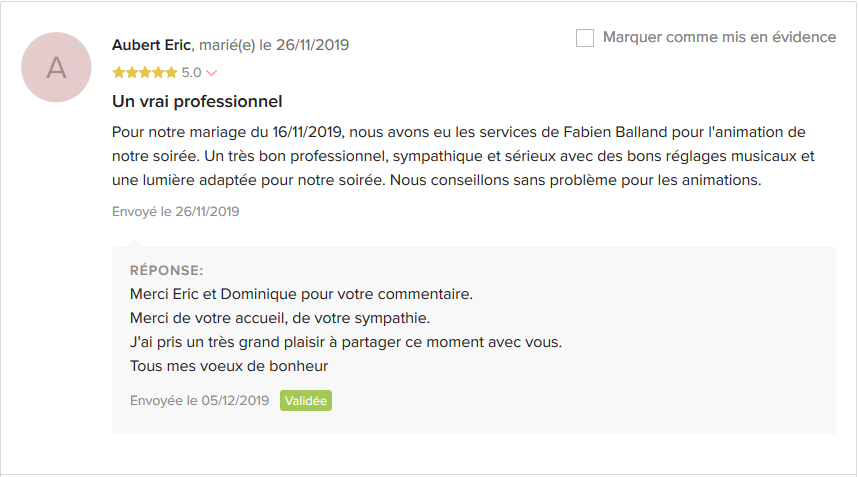The width and height of the screenshot is (859, 477).
Task: Click the 'Merci Eric et Dominique' response line
Action: (301, 294)
